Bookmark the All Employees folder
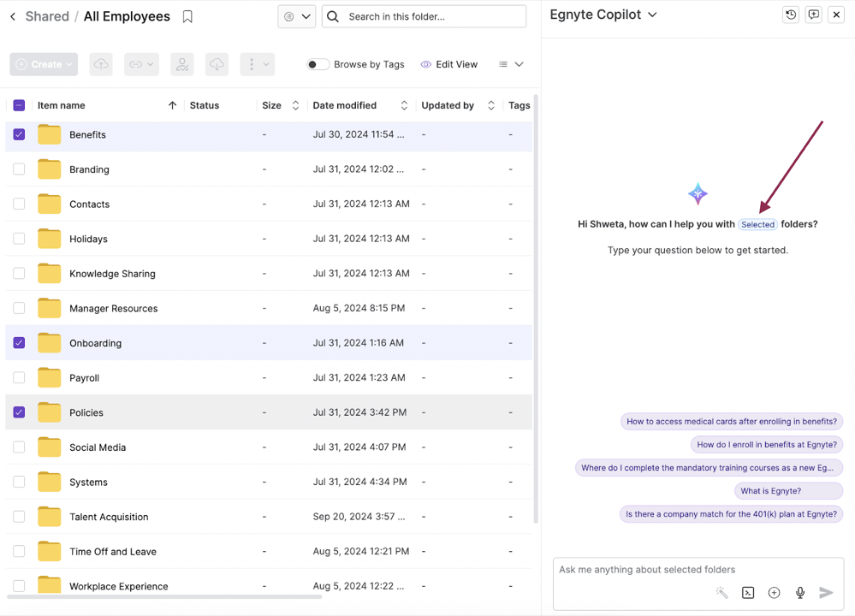 [187, 17]
